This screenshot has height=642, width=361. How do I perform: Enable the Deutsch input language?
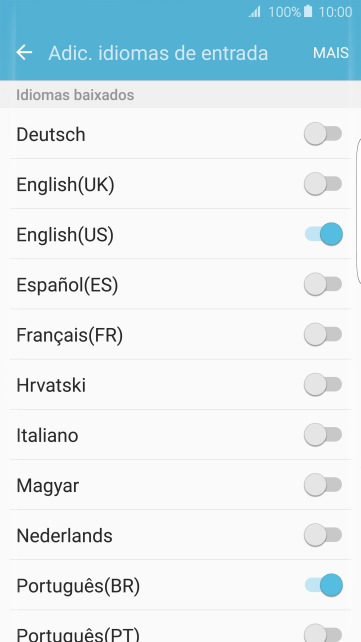pyautogui.click(x=323, y=134)
